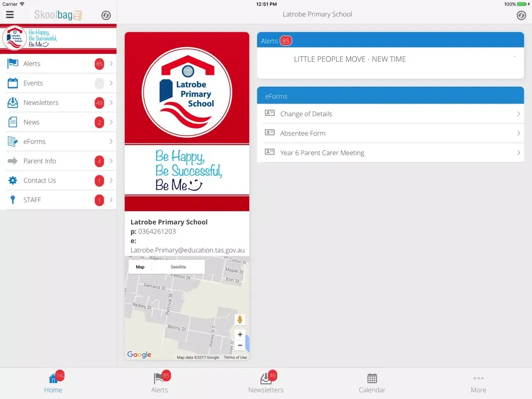
Task: Call school phone number 0364261203
Action: tap(157, 231)
